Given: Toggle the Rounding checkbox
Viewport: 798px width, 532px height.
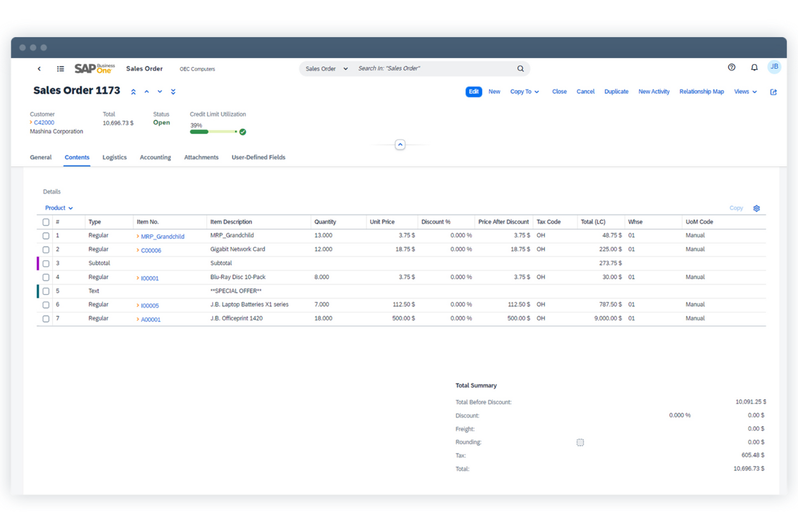Looking at the screenshot, I should [x=580, y=443].
